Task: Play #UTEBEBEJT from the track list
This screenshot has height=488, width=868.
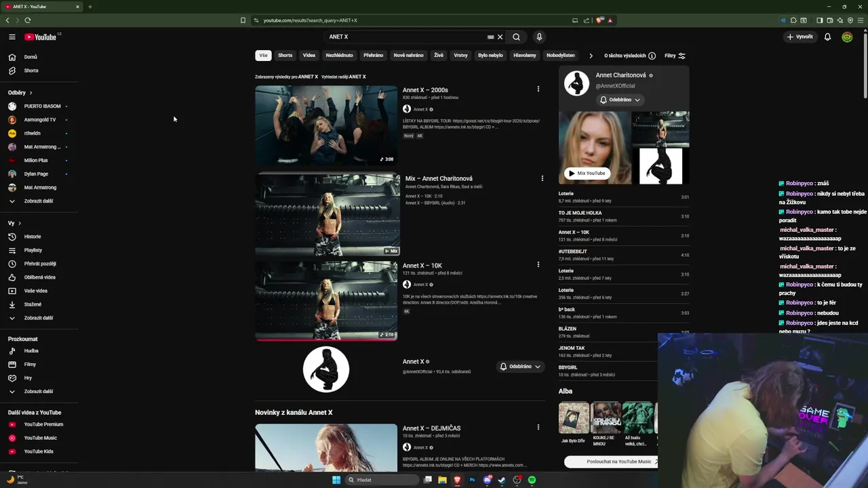Action: coord(624,255)
